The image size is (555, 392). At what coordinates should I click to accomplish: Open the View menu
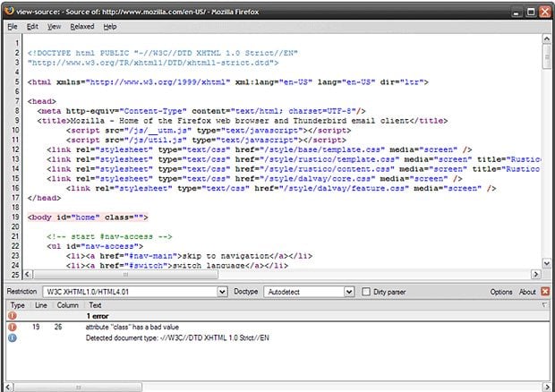pyautogui.click(x=54, y=27)
